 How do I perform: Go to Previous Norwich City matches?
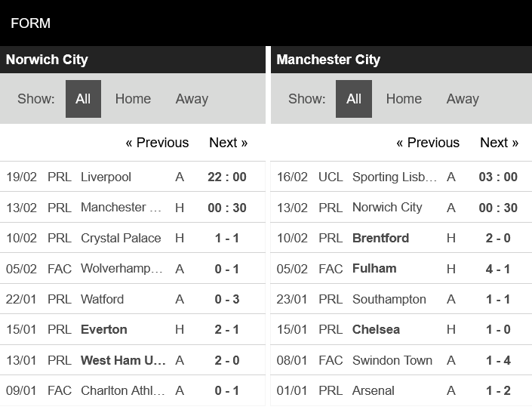click(157, 143)
